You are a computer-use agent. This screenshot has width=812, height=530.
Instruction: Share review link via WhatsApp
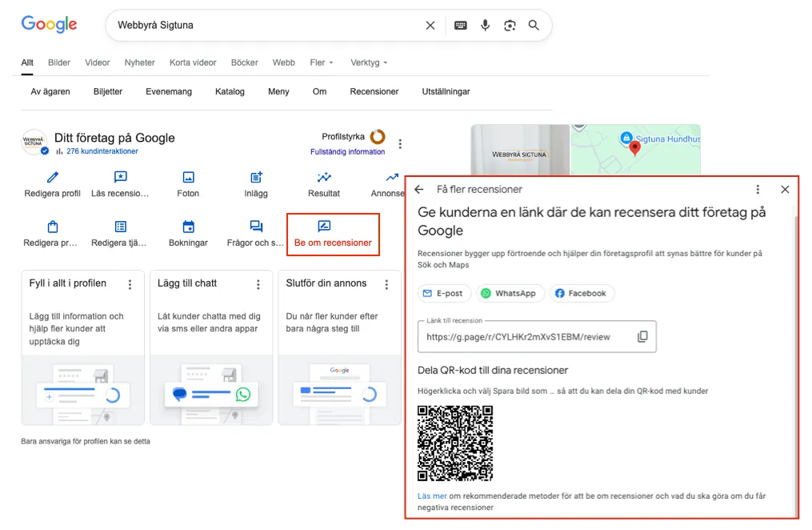(x=510, y=293)
